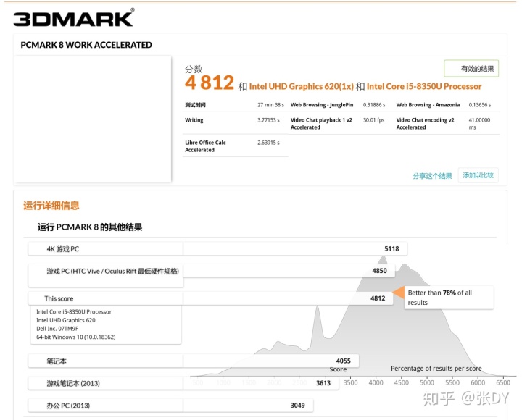Click the 运行详细信息 heading

[51, 206]
